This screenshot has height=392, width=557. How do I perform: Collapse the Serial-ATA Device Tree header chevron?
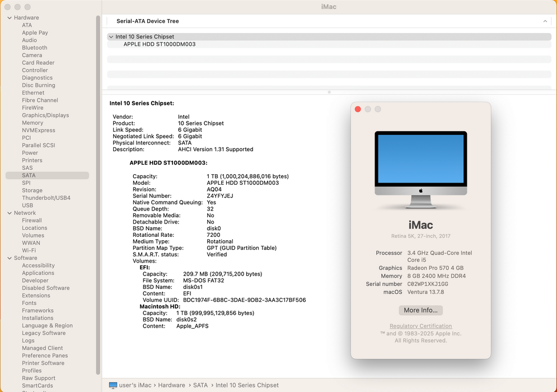click(x=545, y=21)
